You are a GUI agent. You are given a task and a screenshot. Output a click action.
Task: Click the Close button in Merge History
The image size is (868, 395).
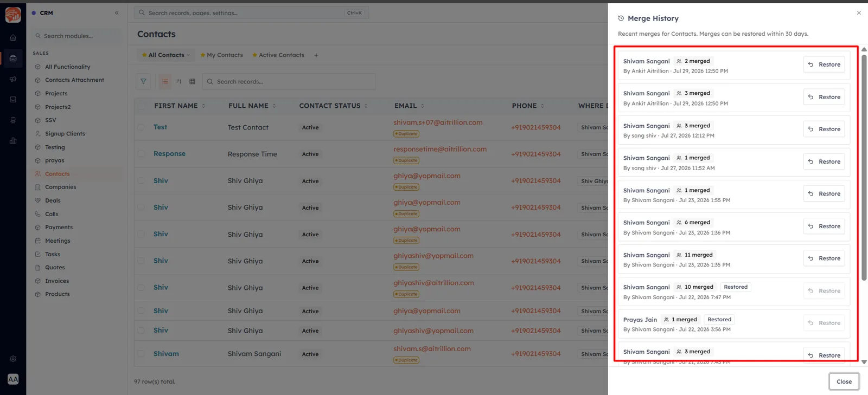pos(844,381)
